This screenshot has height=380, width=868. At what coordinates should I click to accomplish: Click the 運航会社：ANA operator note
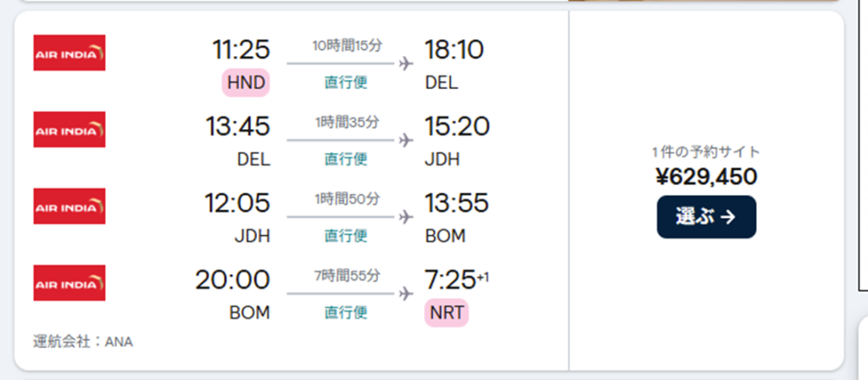coord(83,342)
